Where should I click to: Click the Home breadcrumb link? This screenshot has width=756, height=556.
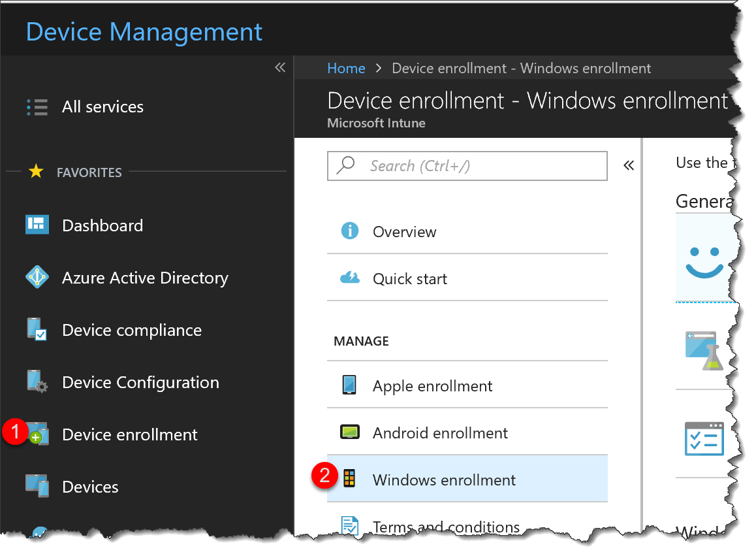[347, 68]
